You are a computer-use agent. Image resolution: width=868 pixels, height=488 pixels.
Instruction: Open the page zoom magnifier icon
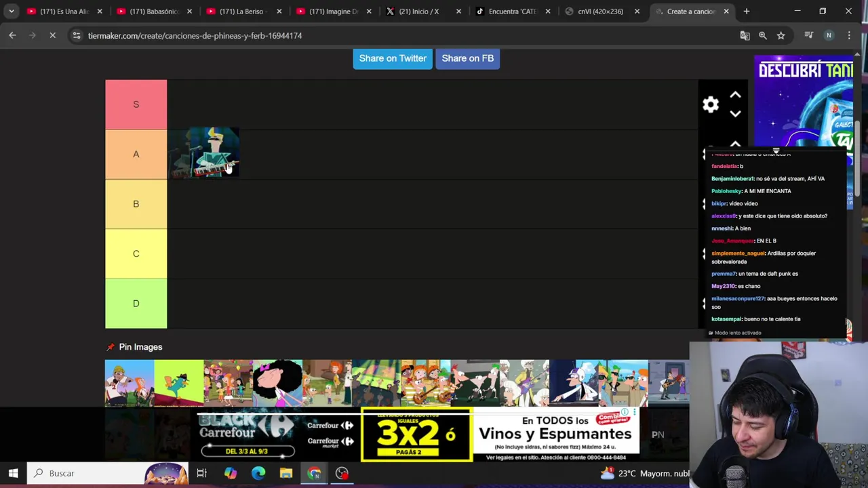(763, 35)
